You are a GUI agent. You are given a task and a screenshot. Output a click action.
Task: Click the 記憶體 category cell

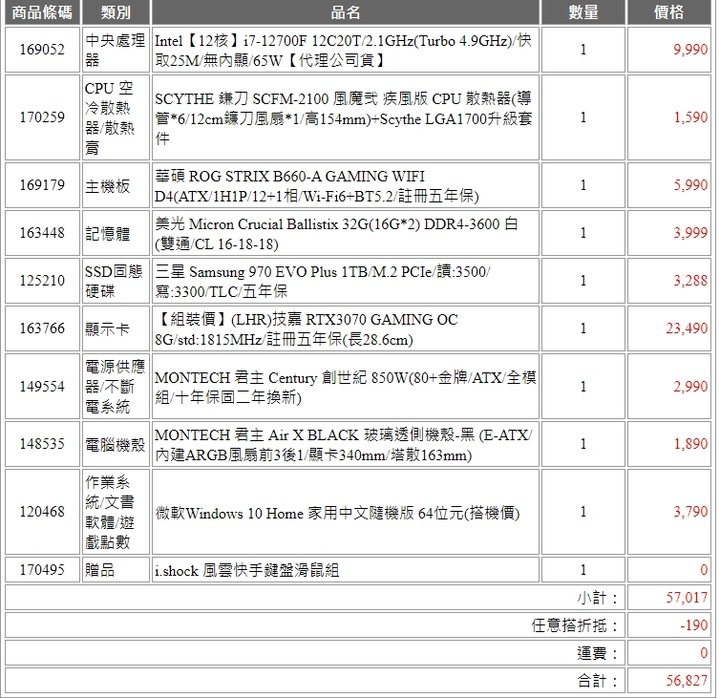coord(116,233)
